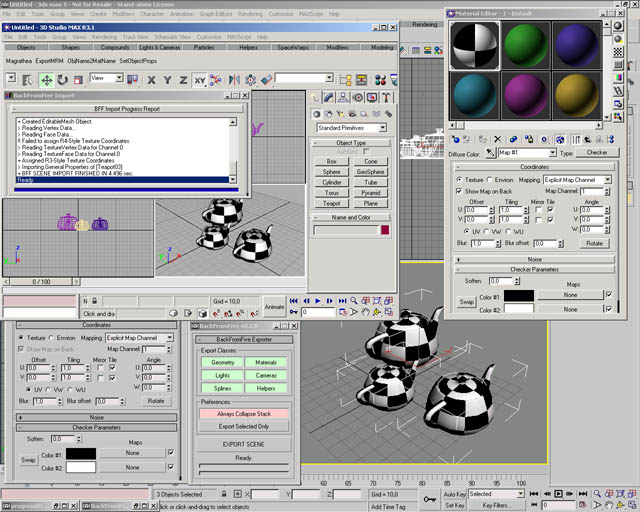Click the Play Animation button in MAX R3.1
The width and height of the screenshot is (640, 512).
point(318,301)
